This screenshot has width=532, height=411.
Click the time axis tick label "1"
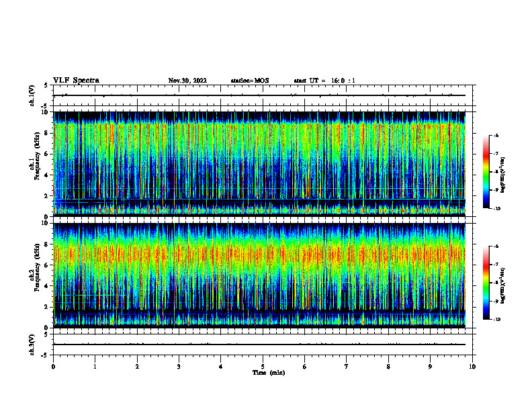pos(95,367)
